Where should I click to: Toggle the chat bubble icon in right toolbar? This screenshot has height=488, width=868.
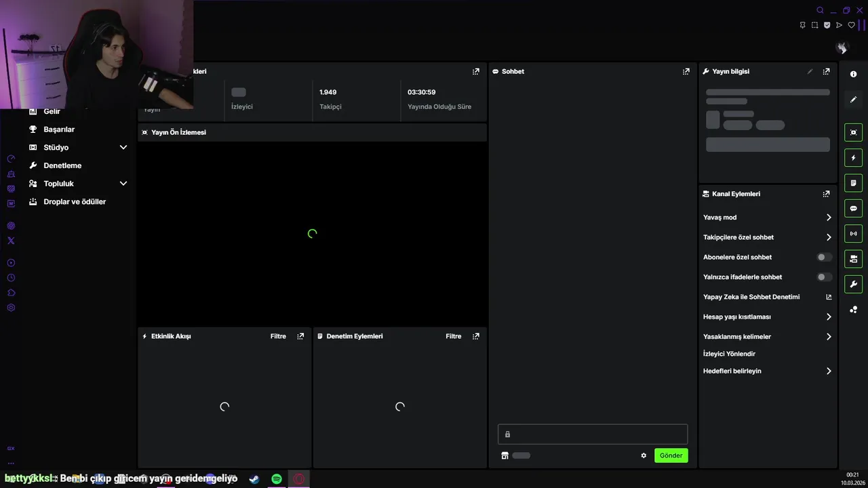(853, 208)
